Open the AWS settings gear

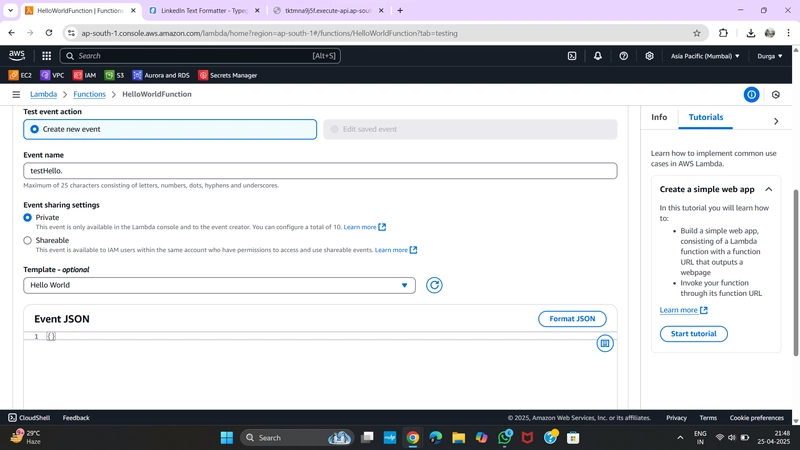point(649,56)
